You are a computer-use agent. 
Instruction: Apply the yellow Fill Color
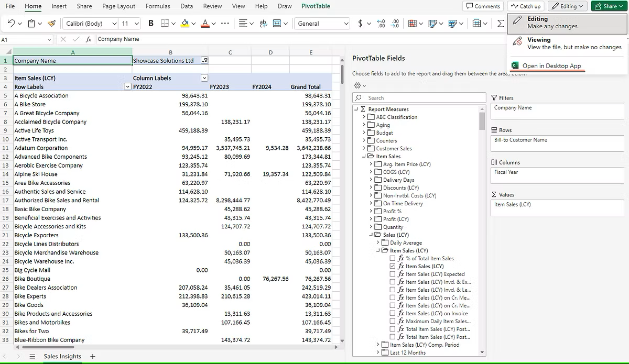[x=185, y=24]
